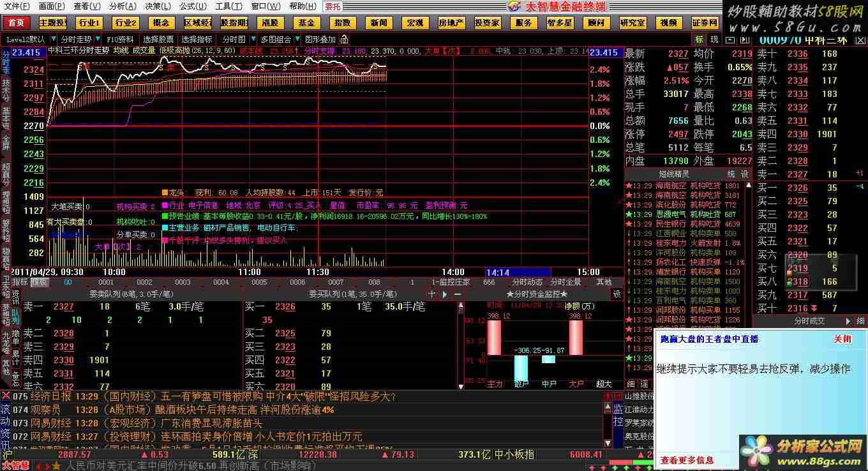
Task: Toggle the 现 button next to 标
Action: coord(714,40)
